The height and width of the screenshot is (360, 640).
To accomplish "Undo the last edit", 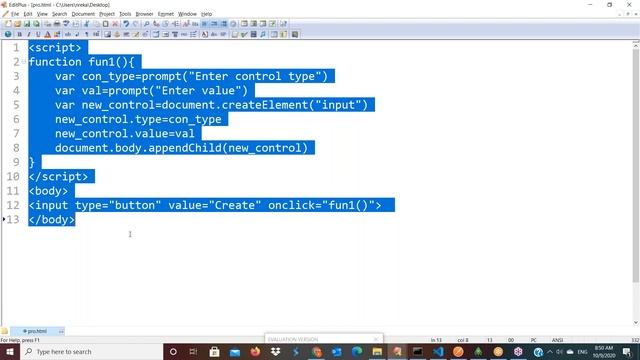I will 126,24.
